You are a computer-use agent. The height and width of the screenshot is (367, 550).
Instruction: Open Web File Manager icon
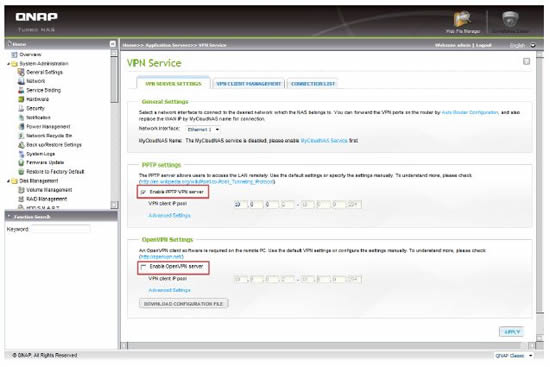(462, 19)
